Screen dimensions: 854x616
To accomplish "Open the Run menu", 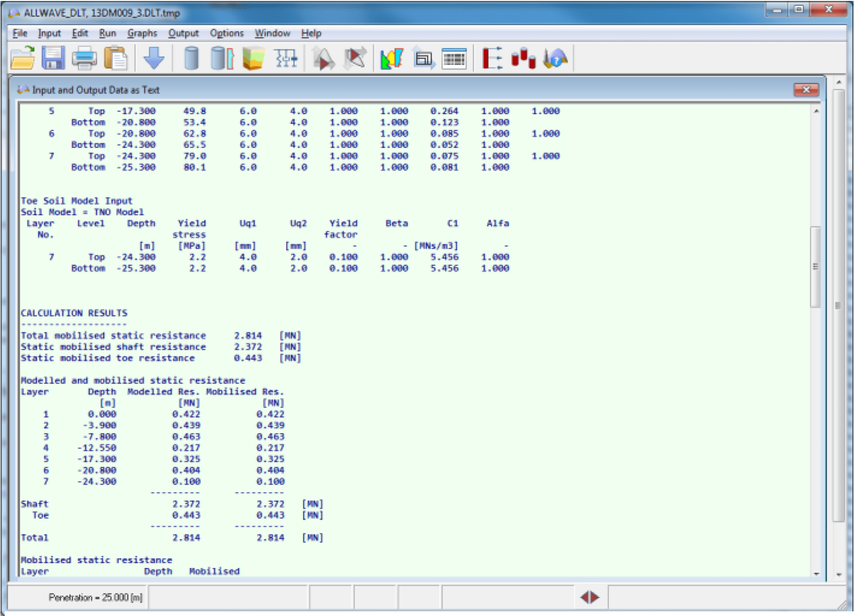I will [107, 33].
